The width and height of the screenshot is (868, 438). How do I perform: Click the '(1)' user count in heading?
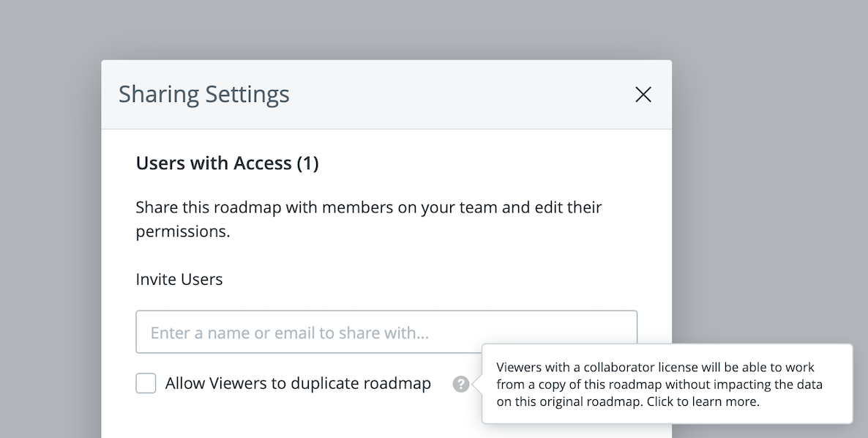(x=308, y=163)
